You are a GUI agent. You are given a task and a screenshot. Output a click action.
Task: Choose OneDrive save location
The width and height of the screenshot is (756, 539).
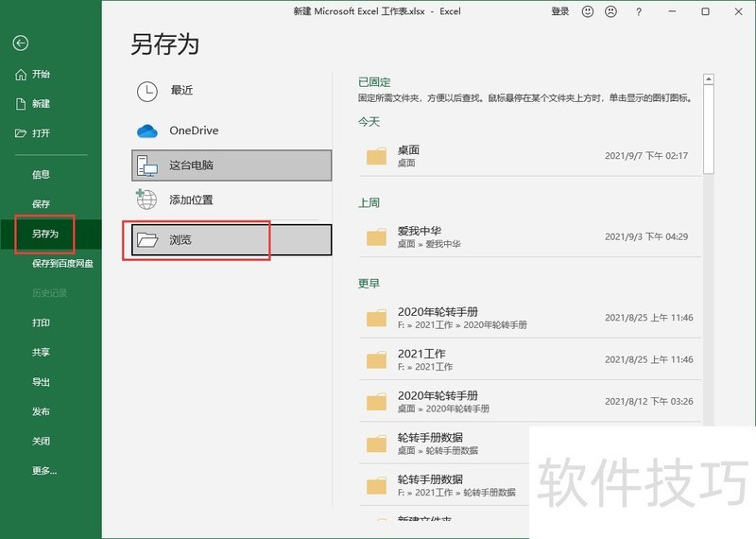tap(232, 130)
